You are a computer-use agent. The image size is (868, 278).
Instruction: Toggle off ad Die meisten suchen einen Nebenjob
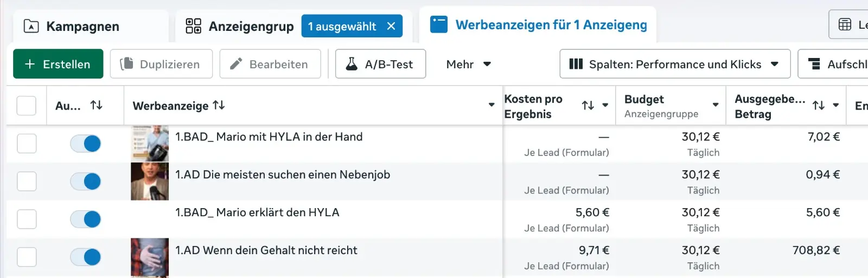pos(85,182)
